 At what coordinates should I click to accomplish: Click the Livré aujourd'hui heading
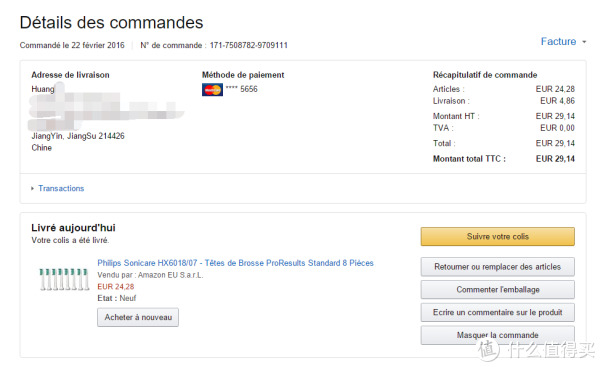[73, 228]
